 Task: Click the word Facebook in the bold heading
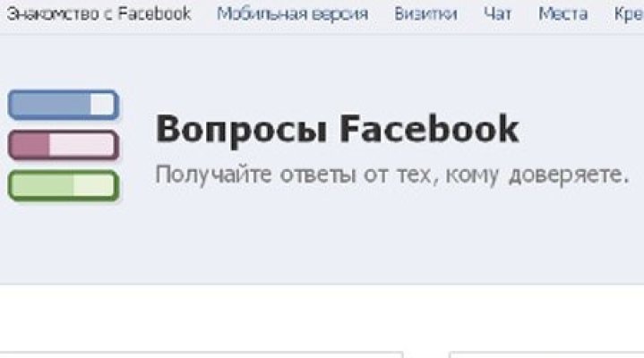click(x=429, y=129)
